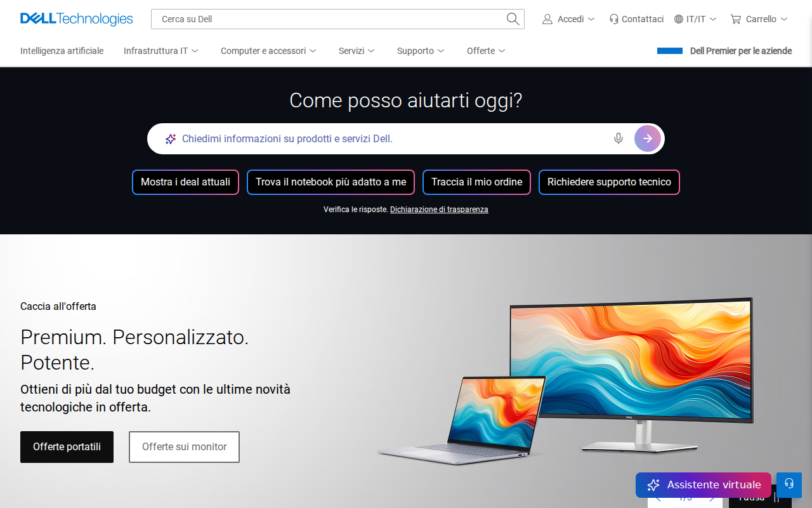Click the Premium. Personalizzato. Potente. headline
The width and height of the screenshot is (812, 508).
[134, 350]
